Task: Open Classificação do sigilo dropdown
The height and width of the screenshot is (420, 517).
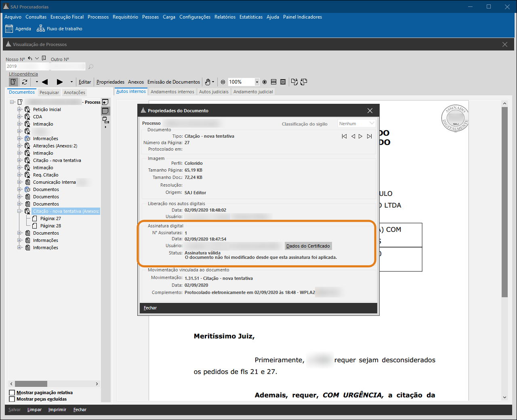Action: click(372, 124)
